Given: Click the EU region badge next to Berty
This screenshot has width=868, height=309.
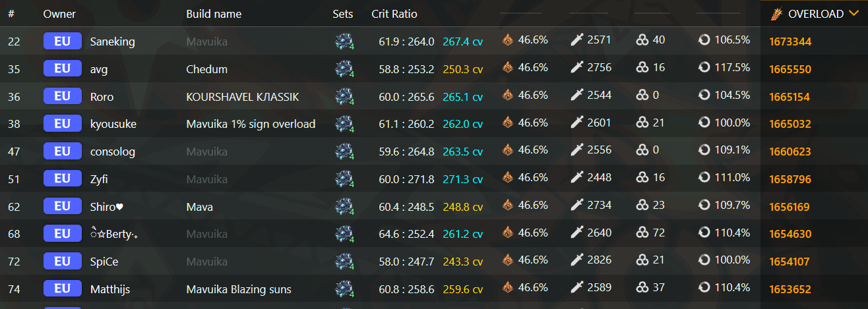Looking at the screenshot, I should (62, 233).
